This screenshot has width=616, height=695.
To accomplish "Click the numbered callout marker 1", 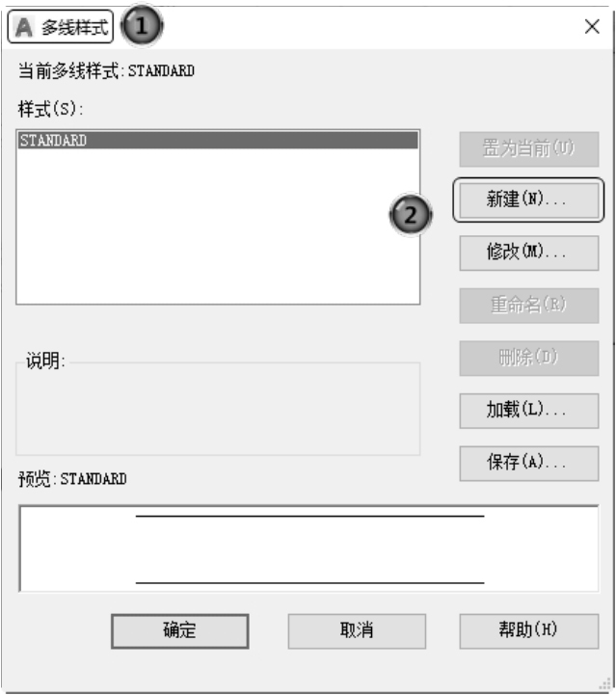I will [142, 26].
